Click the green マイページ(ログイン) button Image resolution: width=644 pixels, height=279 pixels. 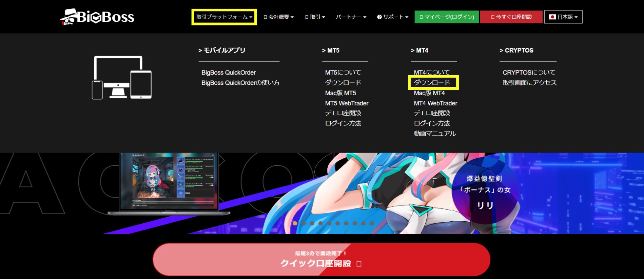click(446, 17)
